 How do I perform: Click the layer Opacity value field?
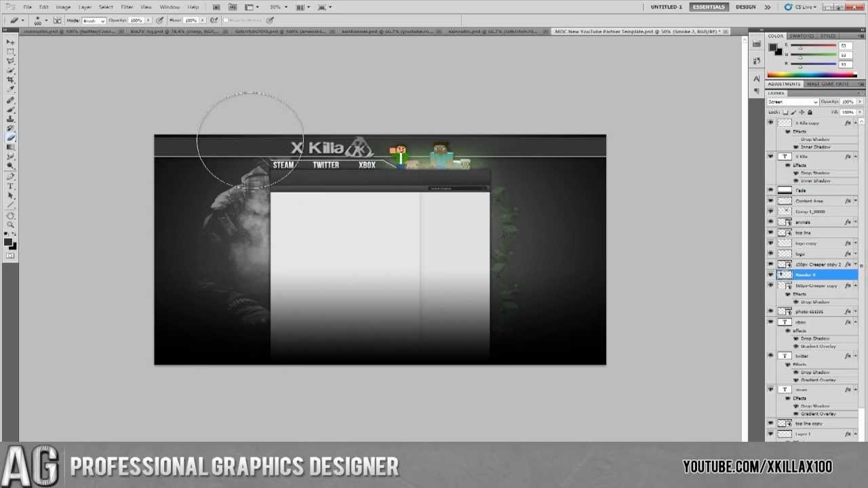[848, 102]
